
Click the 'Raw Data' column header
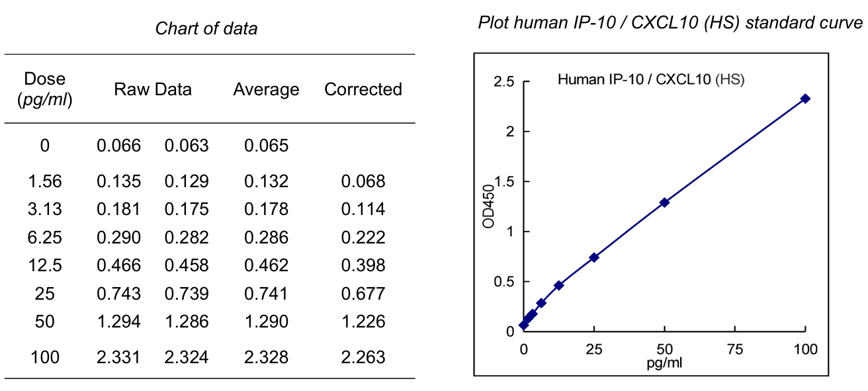(153, 89)
